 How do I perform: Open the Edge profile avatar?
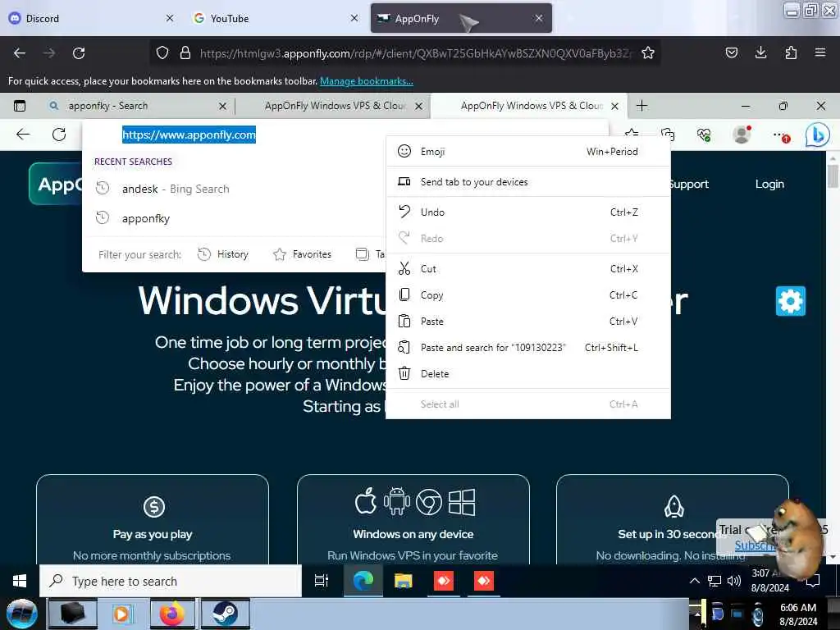(x=742, y=135)
